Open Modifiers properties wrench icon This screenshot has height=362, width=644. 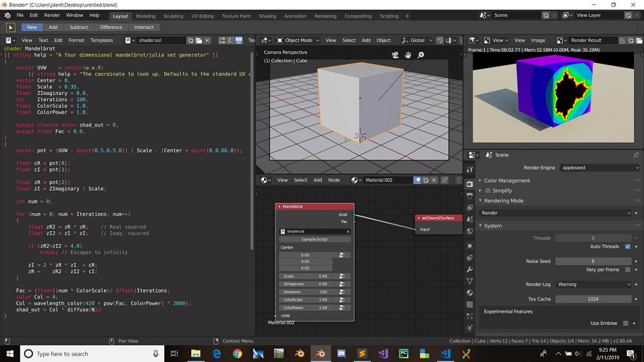[x=470, y=269]
